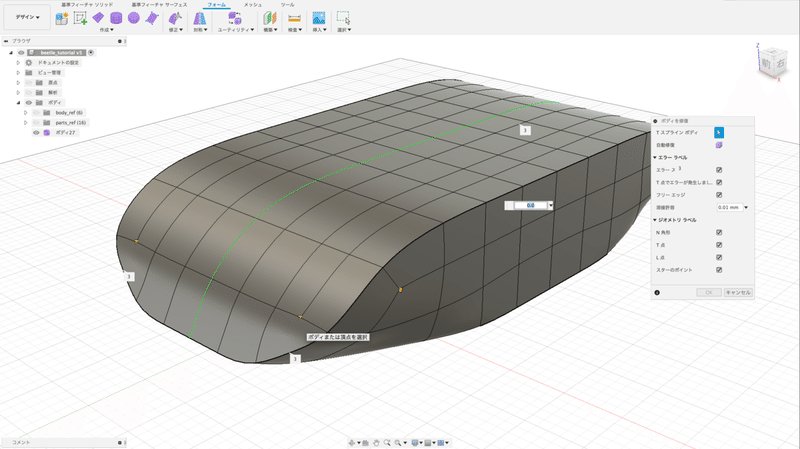800x449 pixels.
Task: Hide ボディ27 using its eye icon
Action: coord(36,133)
